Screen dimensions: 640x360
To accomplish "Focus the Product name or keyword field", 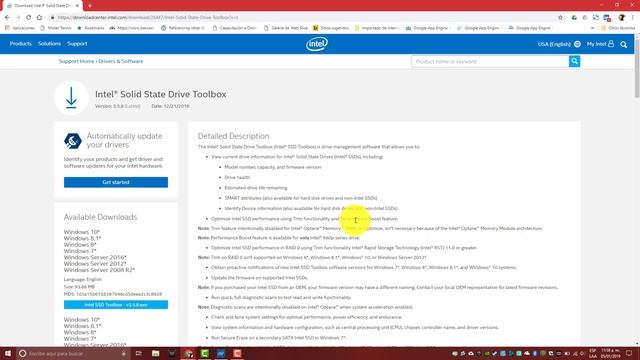I will coord(490,61).
